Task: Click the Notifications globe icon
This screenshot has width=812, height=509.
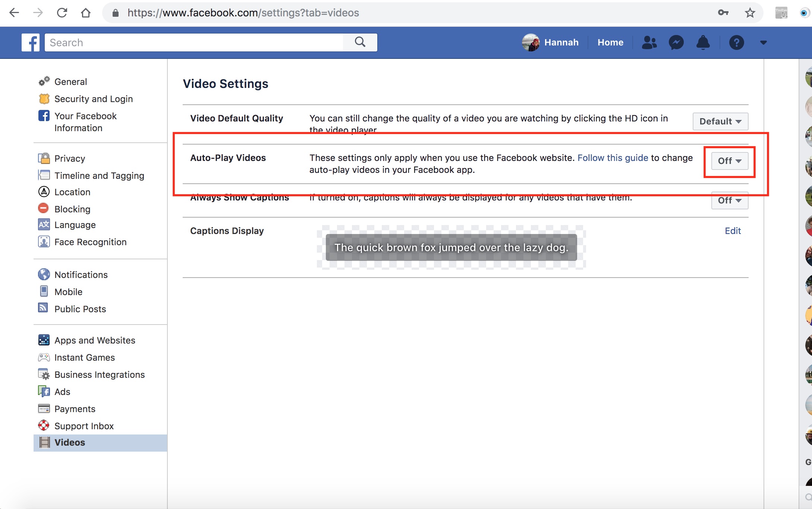Action: [44, 274]
